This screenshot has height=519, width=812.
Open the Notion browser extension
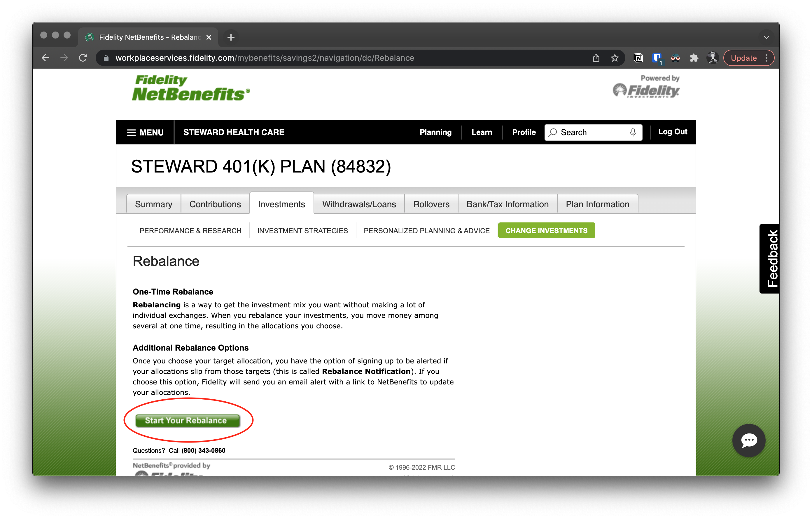[638, 58]
